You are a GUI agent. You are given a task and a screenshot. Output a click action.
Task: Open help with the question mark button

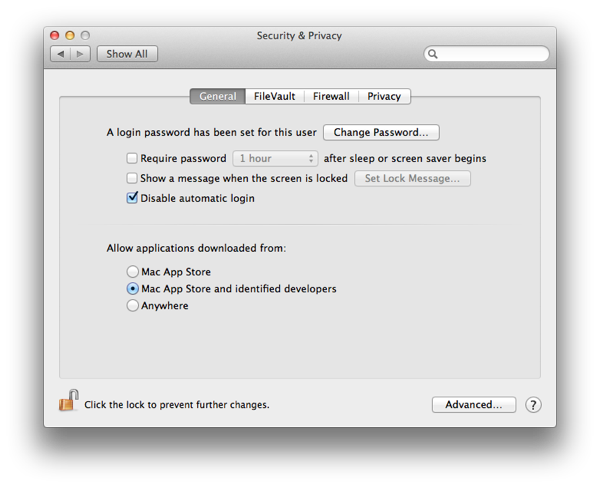point(533,405)
